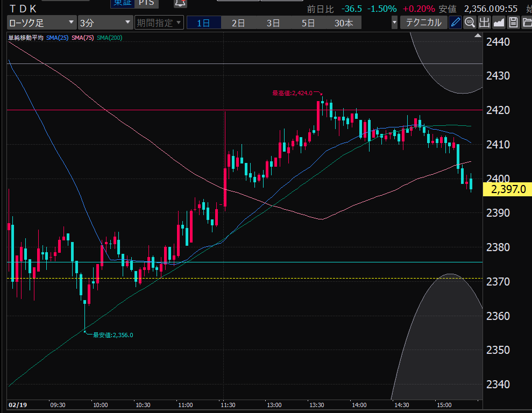
Task: Click the open folder icon
Action: [526, 23]
